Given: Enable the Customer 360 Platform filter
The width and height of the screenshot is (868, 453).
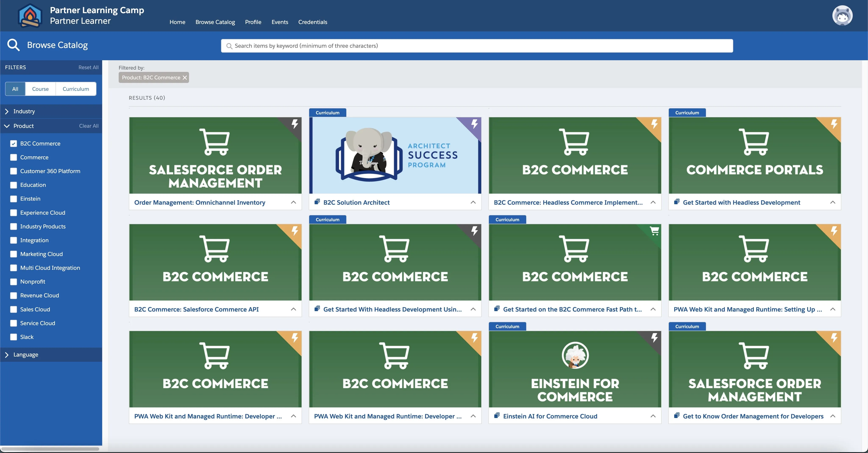Looking at the screenshot, I should click(14, 171).
